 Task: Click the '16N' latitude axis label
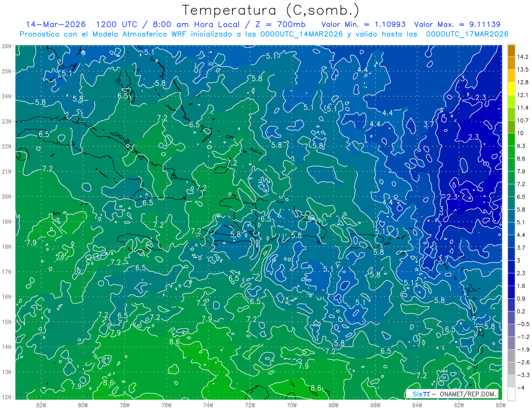tap(7, 297)
